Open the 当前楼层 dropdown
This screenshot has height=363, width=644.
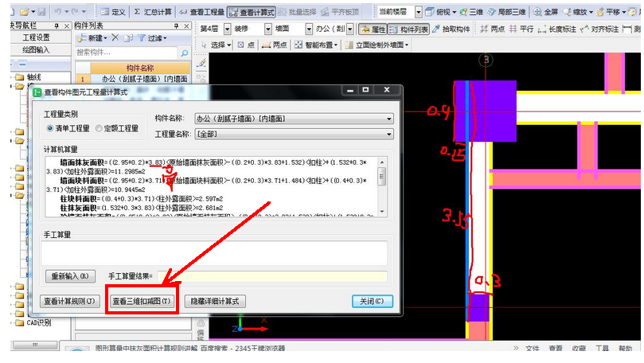(418, 12)
